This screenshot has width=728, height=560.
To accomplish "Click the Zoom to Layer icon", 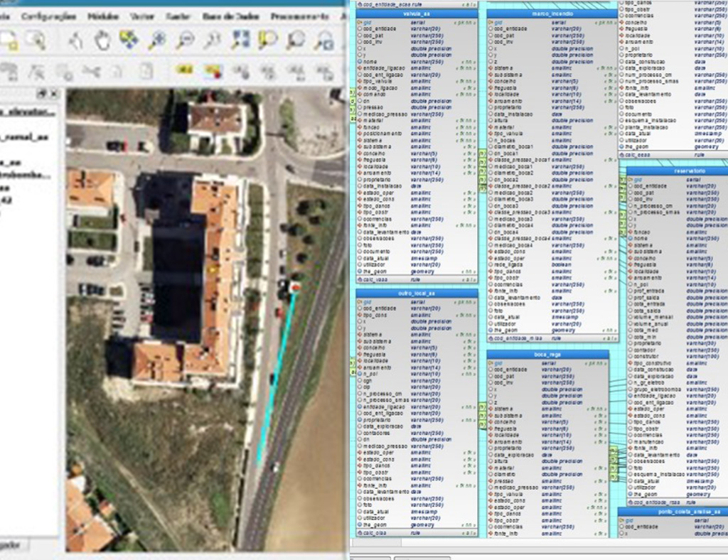I will pos(296,41).
